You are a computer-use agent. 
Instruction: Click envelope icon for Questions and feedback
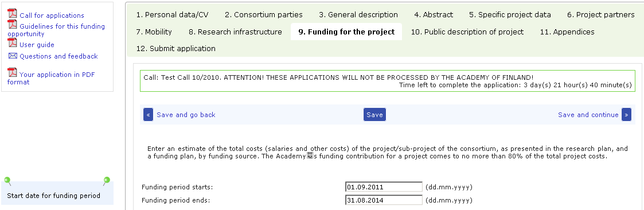coord(12,56)
